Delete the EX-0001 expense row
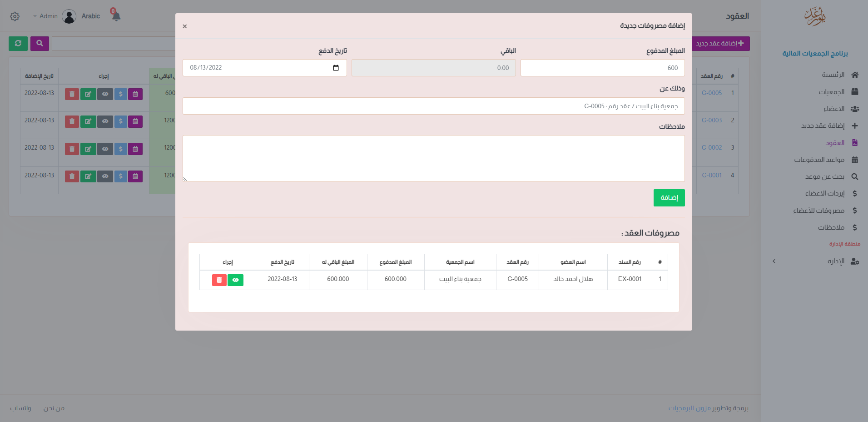The width and height of the screenshot is (868, 422). (219, 280)
